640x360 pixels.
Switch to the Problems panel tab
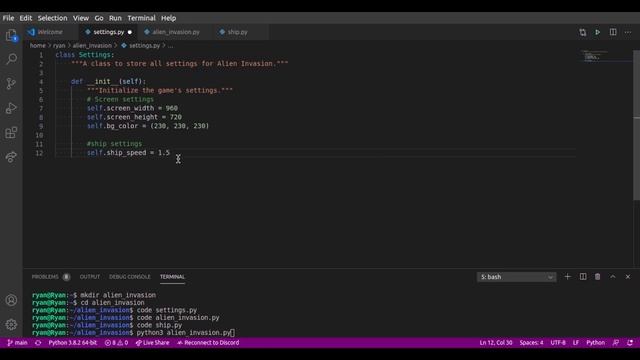pos(51,277)
